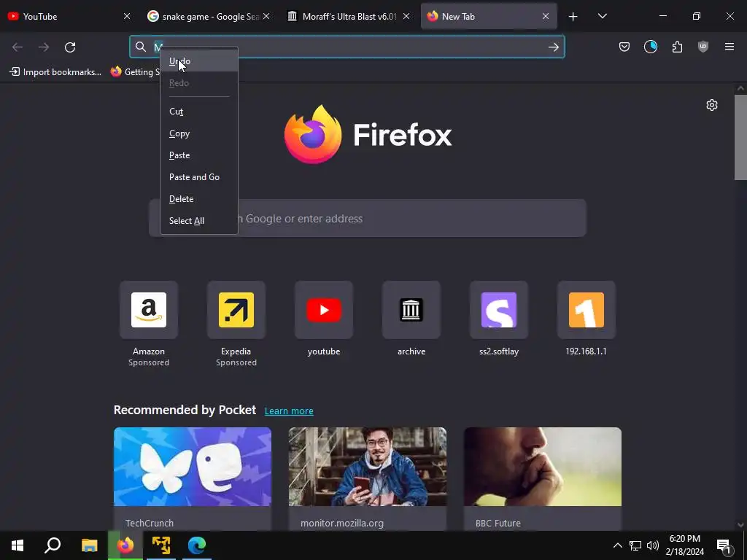Click the Search with Google field

(368, 218)
